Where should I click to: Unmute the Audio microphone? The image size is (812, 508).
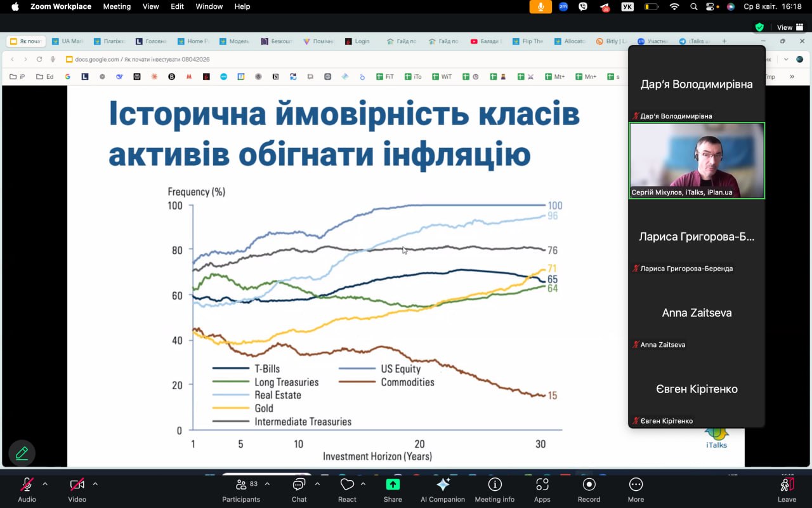tap(27, 490)
